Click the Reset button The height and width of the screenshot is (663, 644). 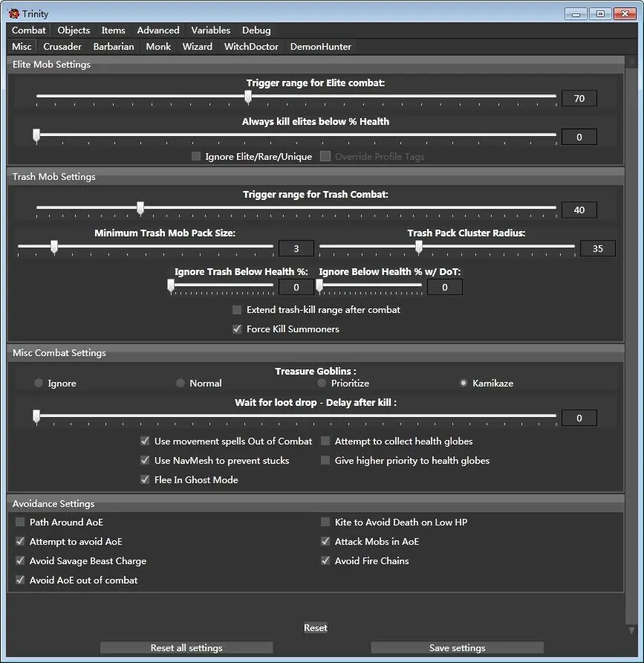pyautogui.click(x=316, y=628)
